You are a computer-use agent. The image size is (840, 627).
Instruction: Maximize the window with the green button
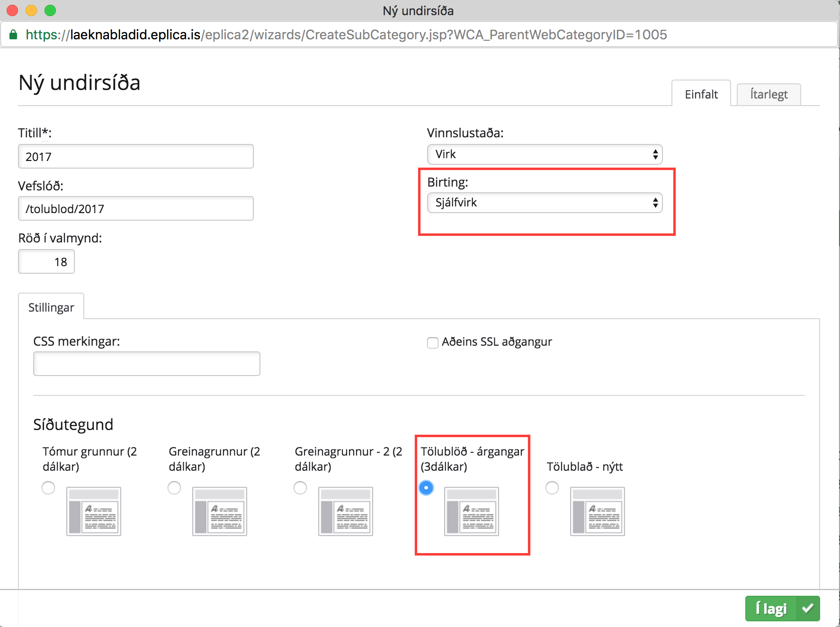(50, 10)
